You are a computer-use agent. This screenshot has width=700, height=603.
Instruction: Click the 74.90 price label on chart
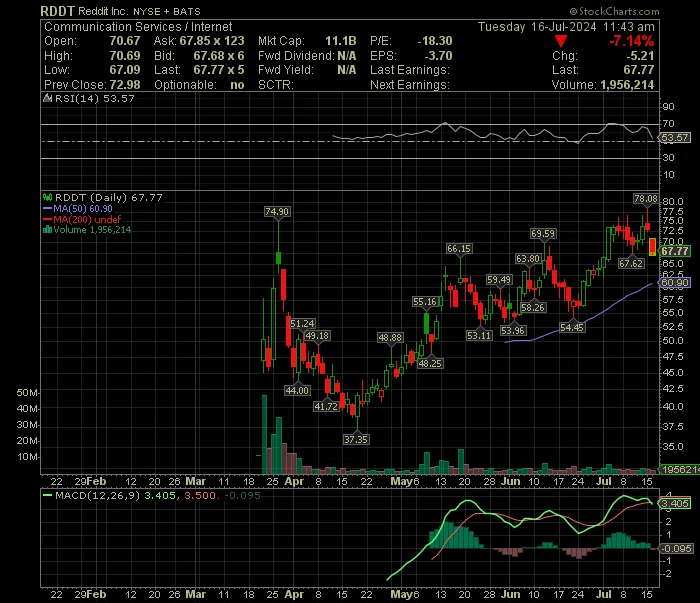coord(277,212)
